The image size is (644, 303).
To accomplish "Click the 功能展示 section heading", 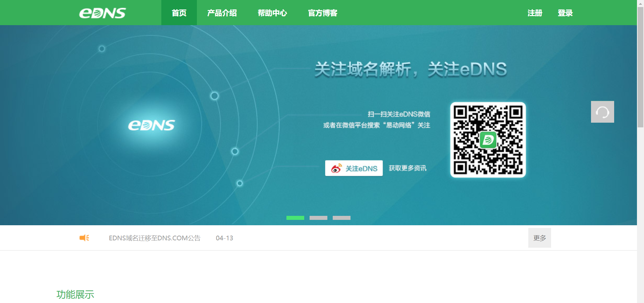I will click(x=75, y=294).
